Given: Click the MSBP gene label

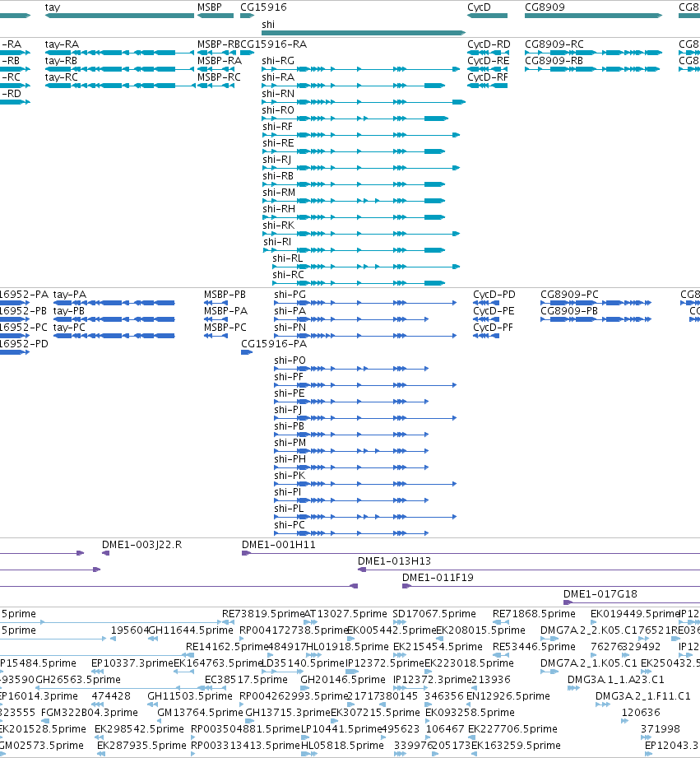Looking at the screenshot, I should tap(209, 7).
